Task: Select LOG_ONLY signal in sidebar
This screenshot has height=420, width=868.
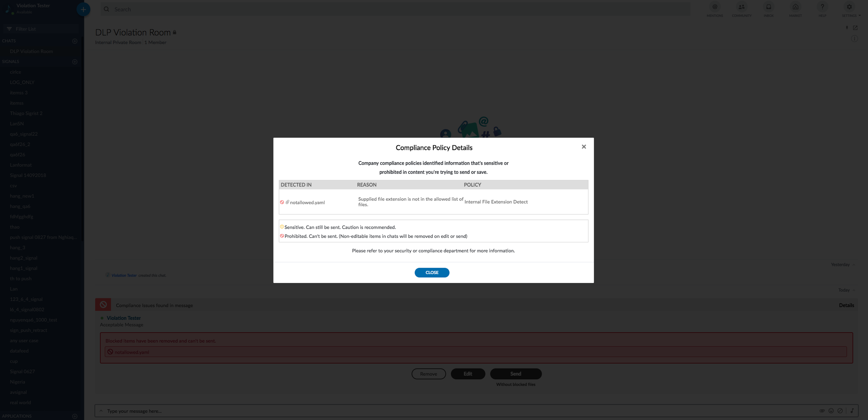Action: coord(22,82)
